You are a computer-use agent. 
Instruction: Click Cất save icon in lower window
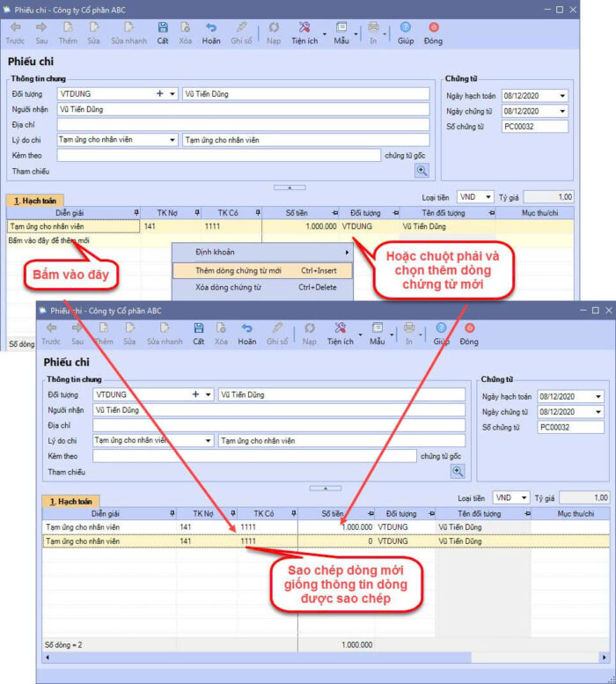tap(199, 333)
